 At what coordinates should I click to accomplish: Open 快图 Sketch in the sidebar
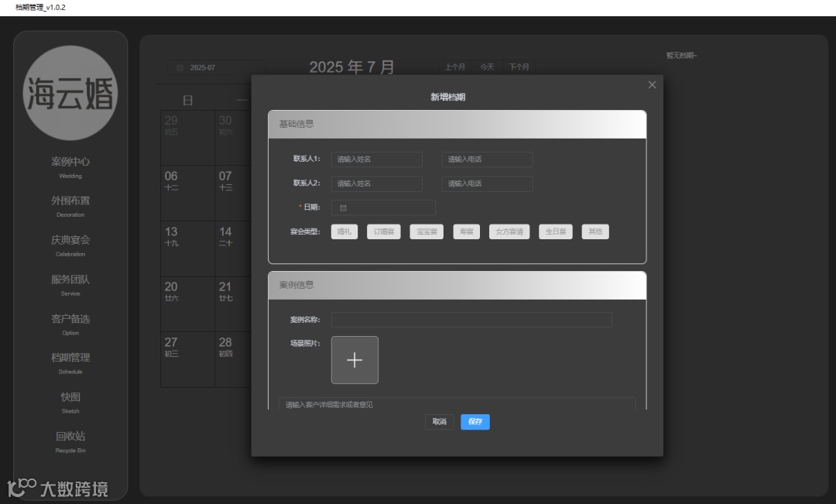(x=70, y=403)
